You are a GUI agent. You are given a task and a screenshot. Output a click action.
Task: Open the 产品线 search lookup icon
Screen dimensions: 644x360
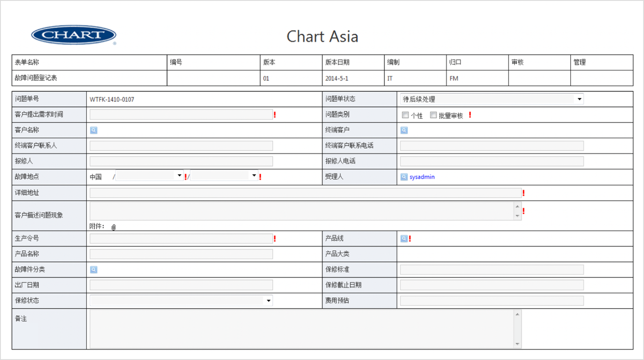tap(404, 239)
